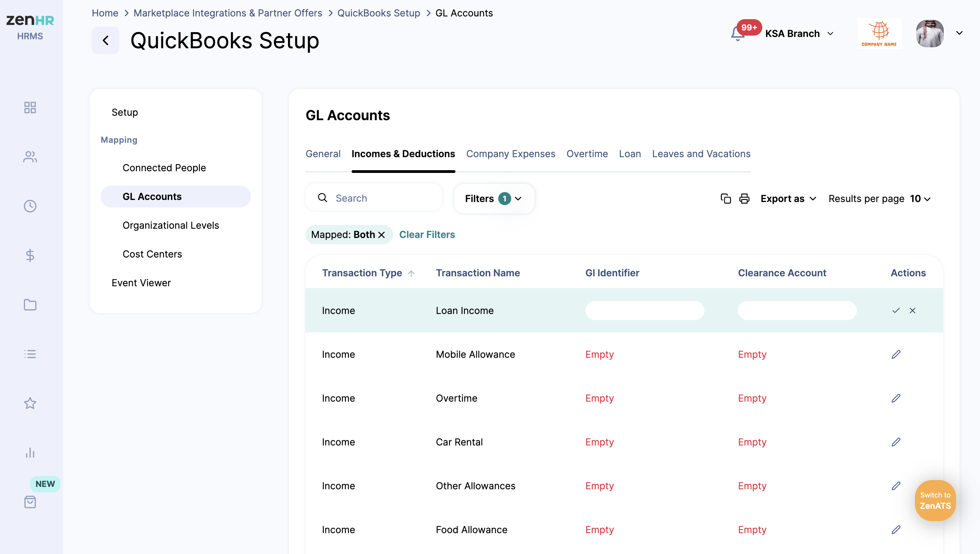980x554 pixels.
Task: Click the print icon
Action: [x=744, y=199]
